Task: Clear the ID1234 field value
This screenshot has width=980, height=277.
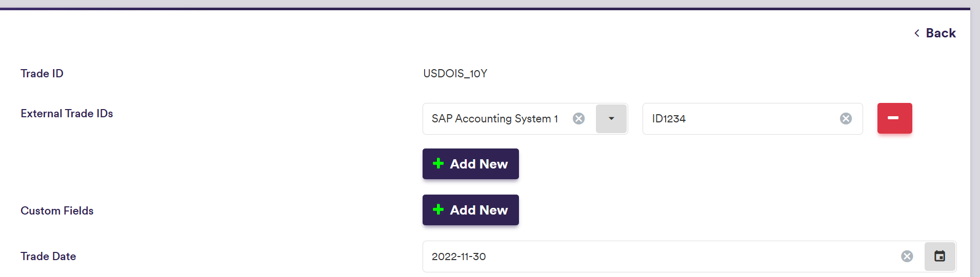Action: (x=846, y=119)
